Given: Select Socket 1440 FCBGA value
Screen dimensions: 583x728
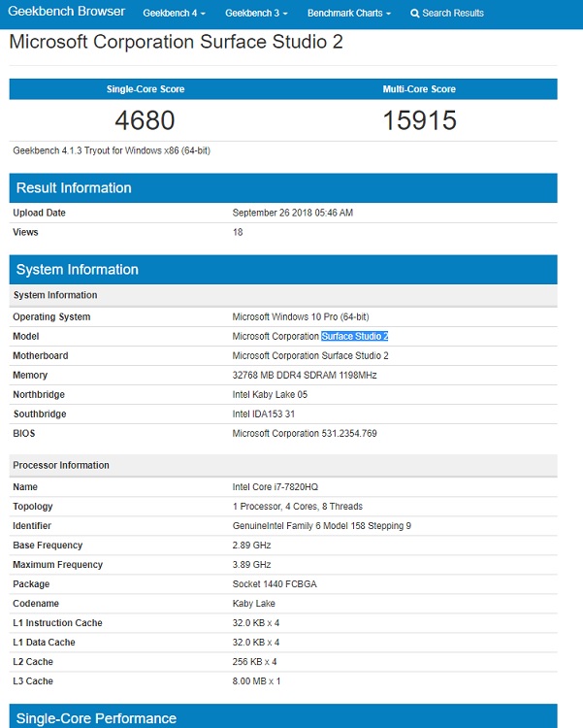Looking at the screenshot, I should pyautogui.click(x=275, y=584).
